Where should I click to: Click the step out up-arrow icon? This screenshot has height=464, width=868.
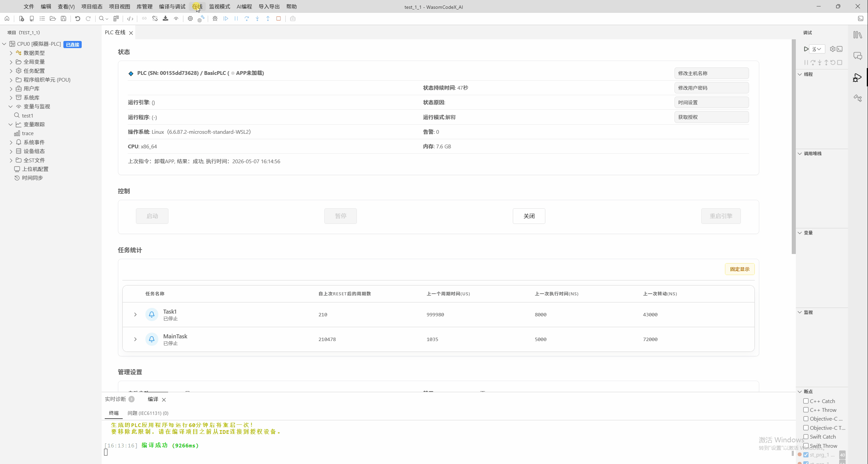pos(268,19)
